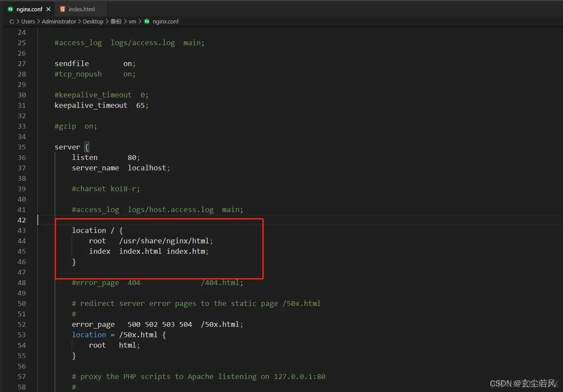Click the proxy PHP scripts comment

click(x=199, y=376)
